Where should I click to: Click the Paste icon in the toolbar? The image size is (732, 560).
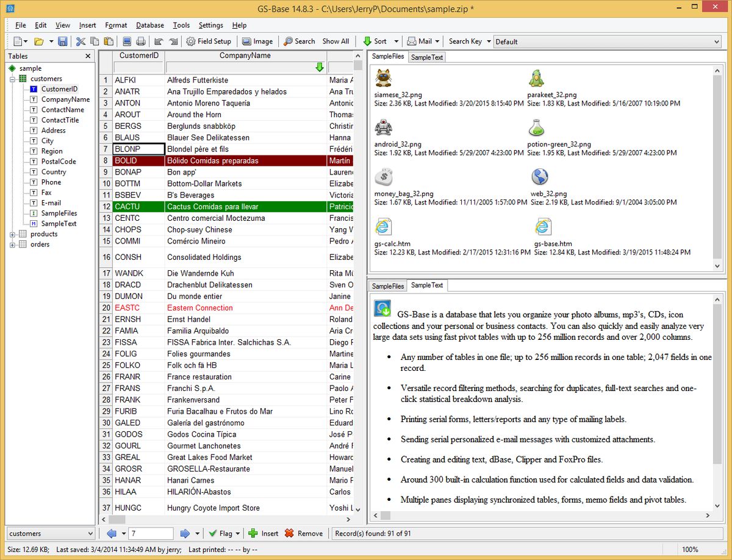pos(109,41)
